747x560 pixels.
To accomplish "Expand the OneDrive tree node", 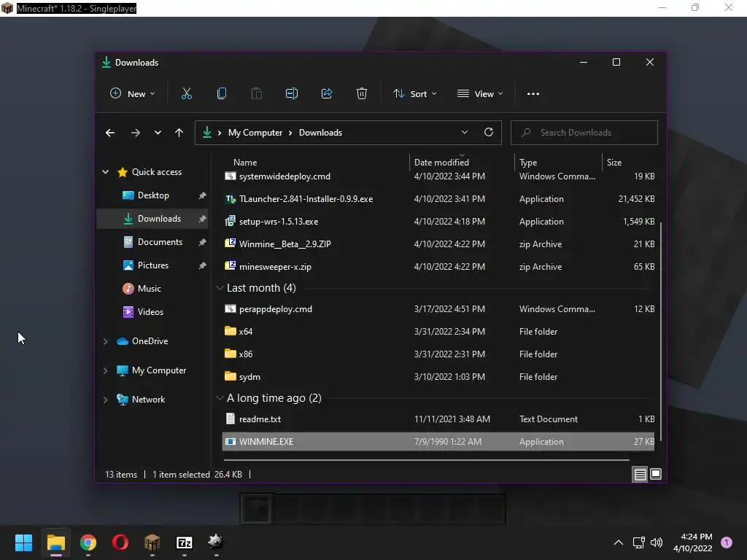I will coord(105,341).
